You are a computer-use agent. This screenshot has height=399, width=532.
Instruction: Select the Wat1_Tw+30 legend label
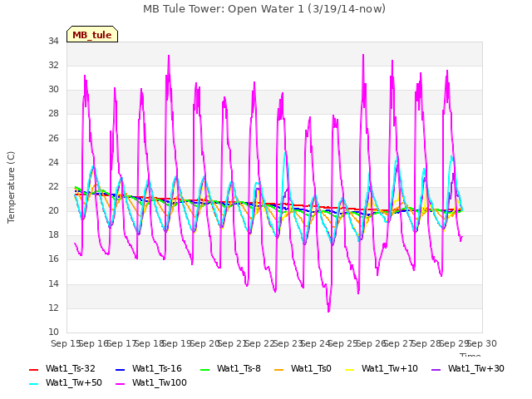pyautogui.click(x=476, y=368)
